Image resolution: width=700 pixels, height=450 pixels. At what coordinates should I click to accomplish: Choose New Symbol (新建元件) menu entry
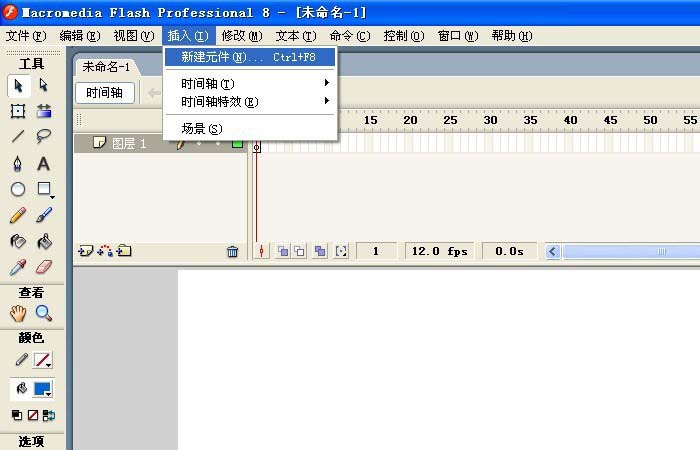point(250,57)
